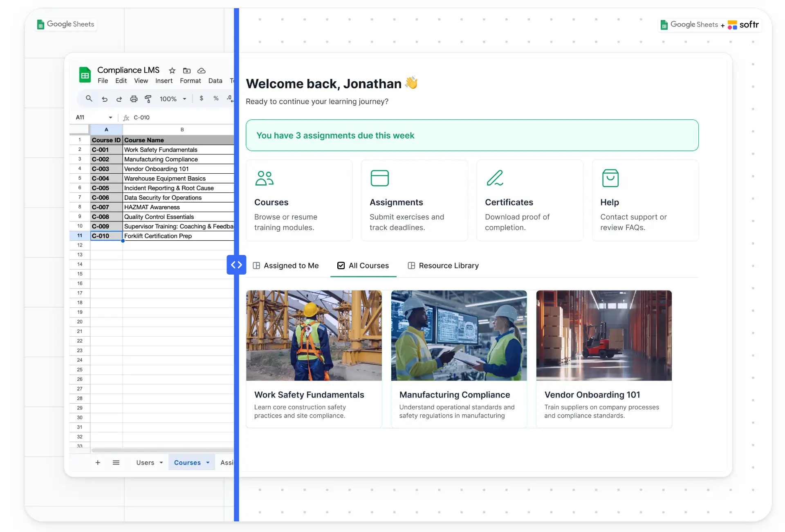Click the Courses people icon

(265, 178)
